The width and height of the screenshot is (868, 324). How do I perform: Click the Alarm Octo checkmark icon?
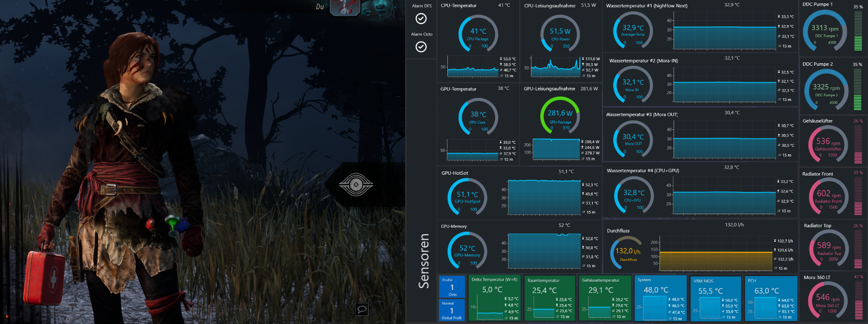421,47
